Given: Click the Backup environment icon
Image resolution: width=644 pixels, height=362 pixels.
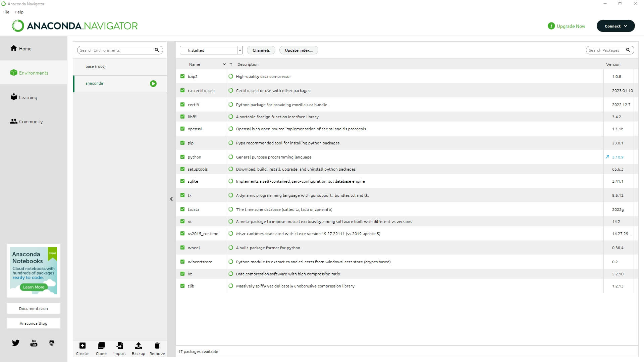Looking at the screenshot, I should 138,346.
